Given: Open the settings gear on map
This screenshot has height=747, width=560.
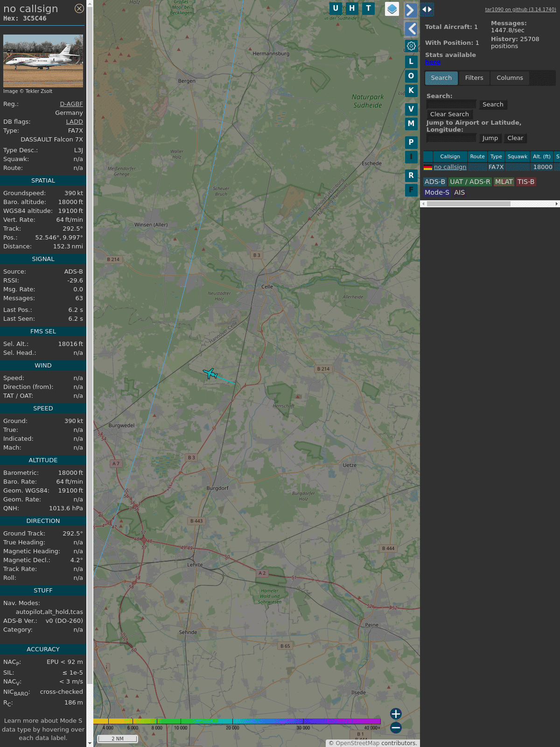Looking at the screenshot, I should 411,46.
